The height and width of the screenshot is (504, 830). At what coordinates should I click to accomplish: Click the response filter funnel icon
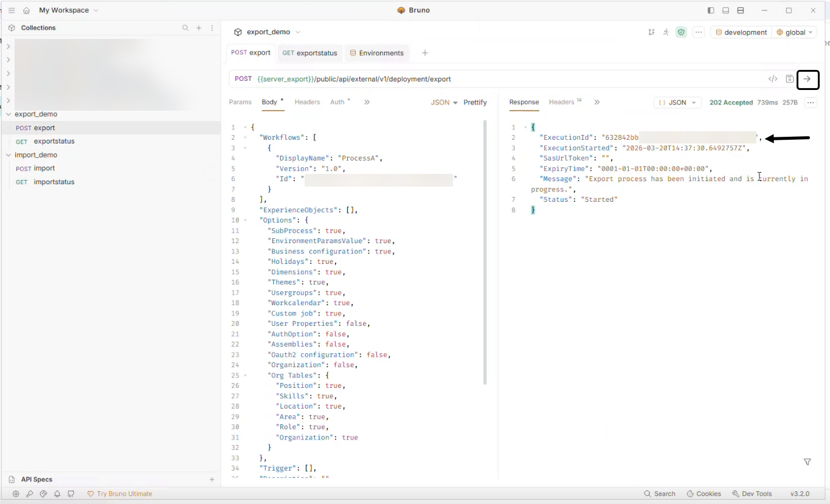tap(808, 462)
